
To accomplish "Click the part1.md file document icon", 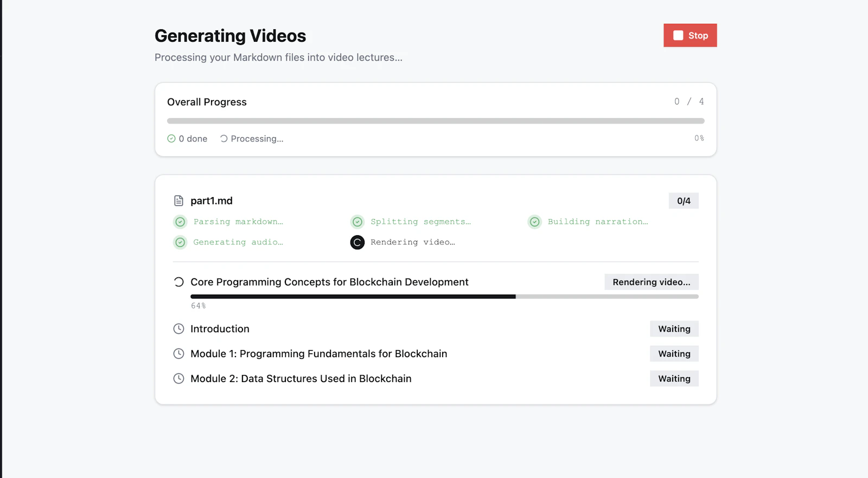I will coord(178,201).
